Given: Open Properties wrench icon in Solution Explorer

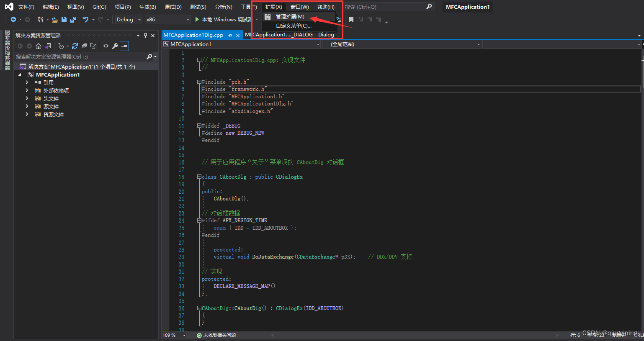Looking at the screenshot, I should [x=115, y=46].
